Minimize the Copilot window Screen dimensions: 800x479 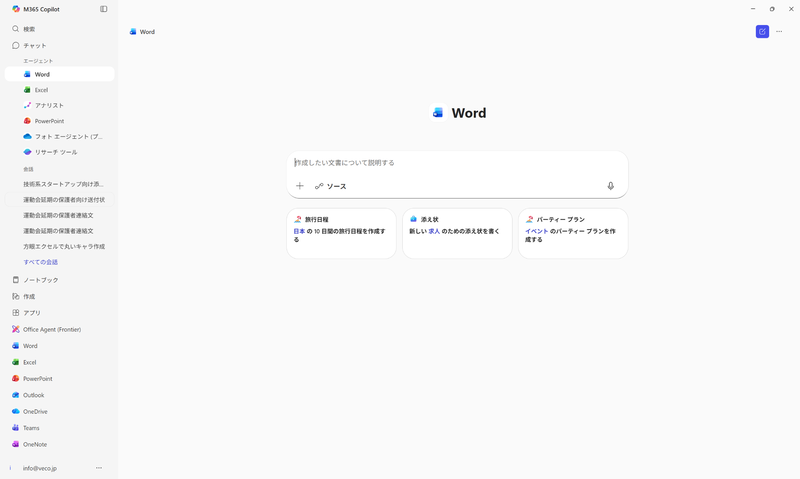tap(753, 9)
